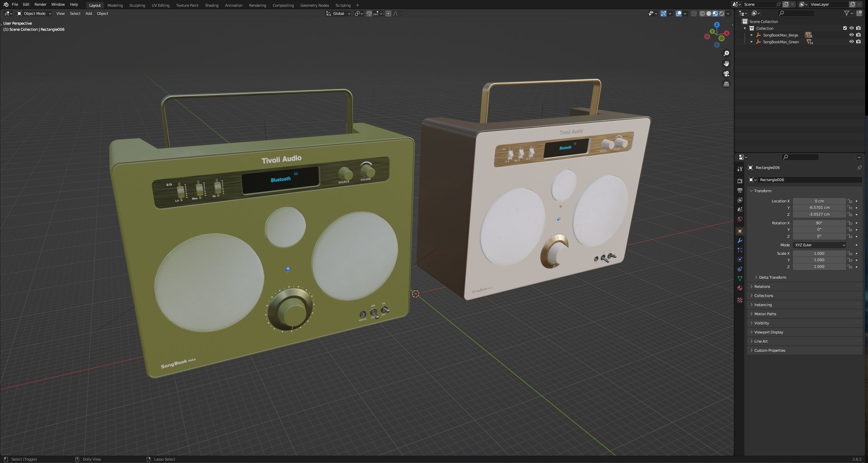Viewport: 868px width, 463px height.
Task: Toggle X-ray mode
Action: [x=694, y=14]
